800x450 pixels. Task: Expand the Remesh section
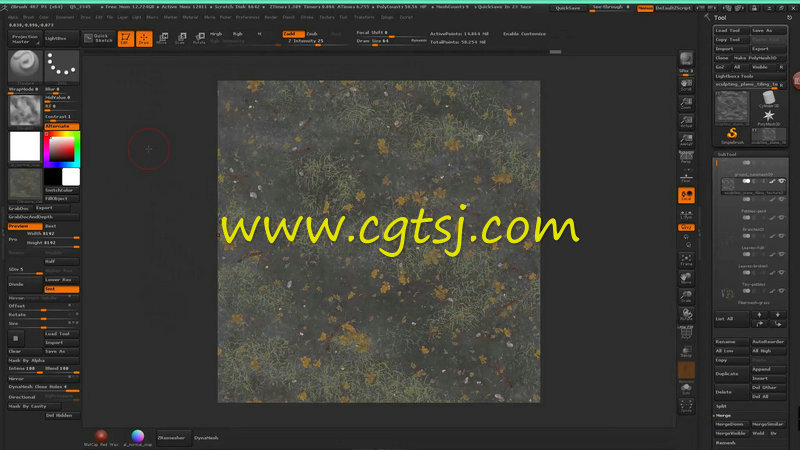tap(726, 443)
